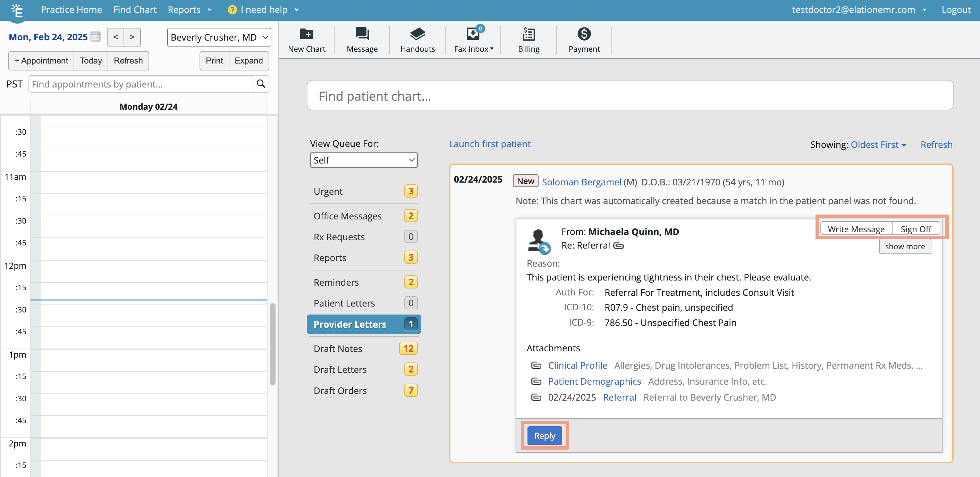Open the Message speech bubble icon

point(362,34)
